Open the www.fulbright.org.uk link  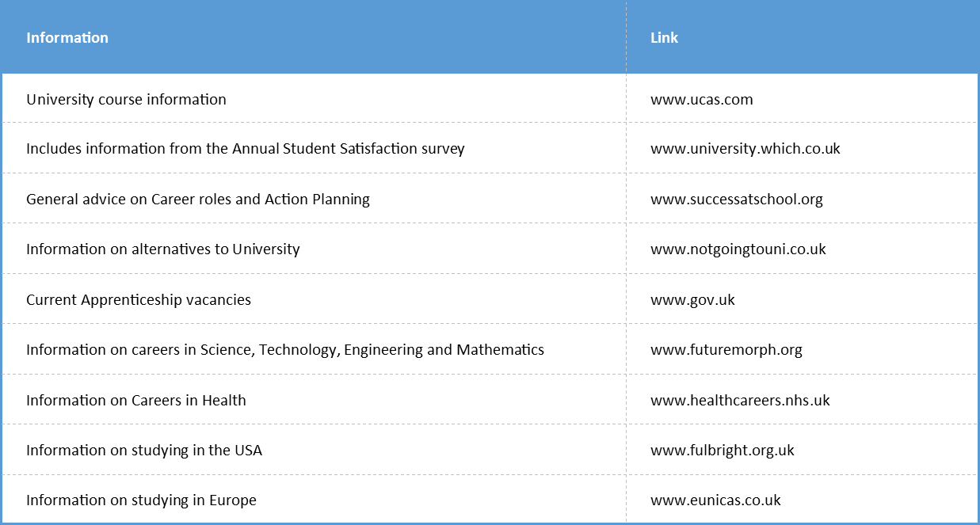pyautogui.click(x=722, y=451)
